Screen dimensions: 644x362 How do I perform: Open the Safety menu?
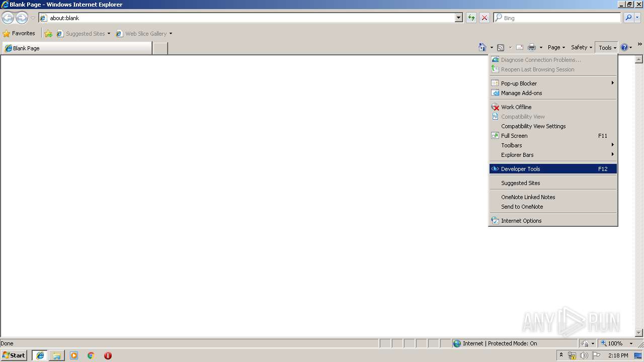point(582,47)
